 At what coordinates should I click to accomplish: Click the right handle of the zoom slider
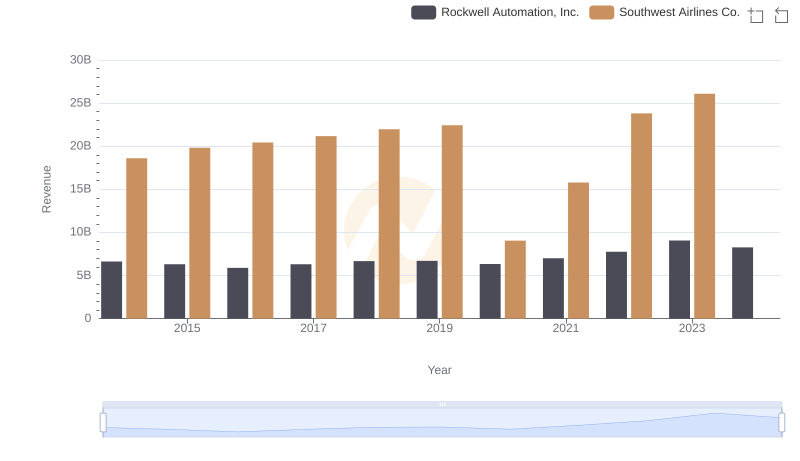[x=782, y=423]
